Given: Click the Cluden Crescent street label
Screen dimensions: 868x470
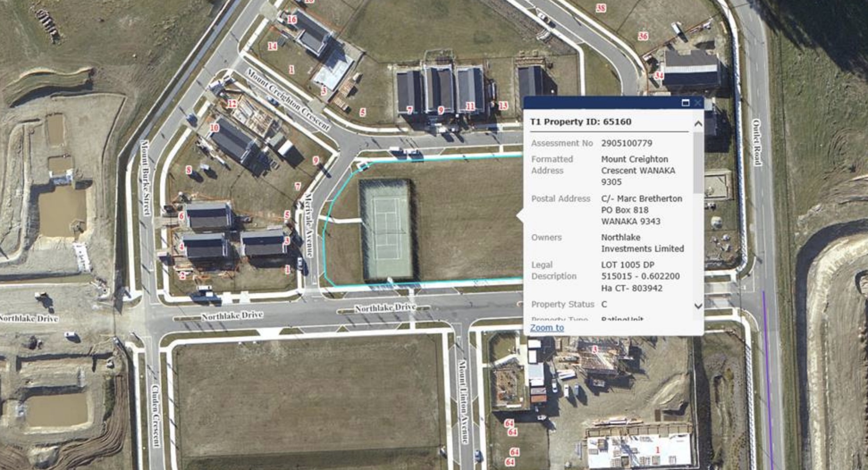Looking at the screenshot, I should 155,415.
